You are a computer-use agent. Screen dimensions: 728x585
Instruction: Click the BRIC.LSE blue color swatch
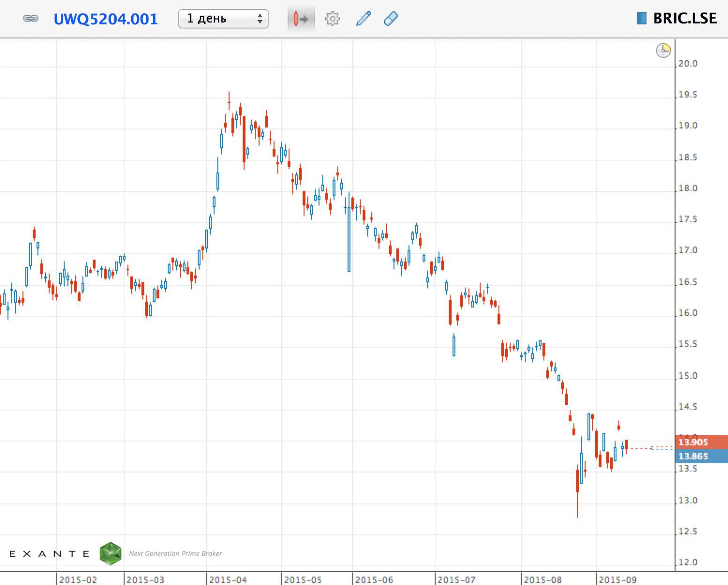[641, 18]
